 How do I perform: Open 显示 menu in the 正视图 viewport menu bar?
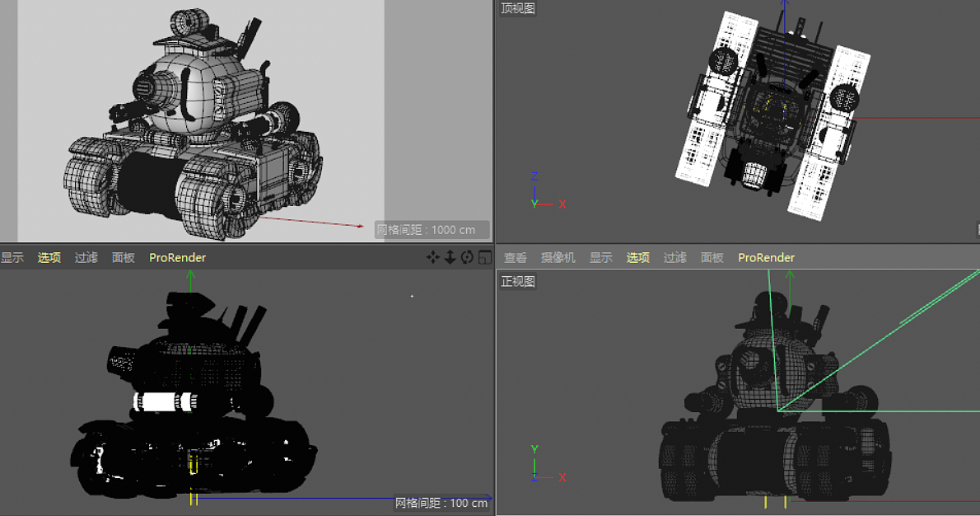point(601,258)
